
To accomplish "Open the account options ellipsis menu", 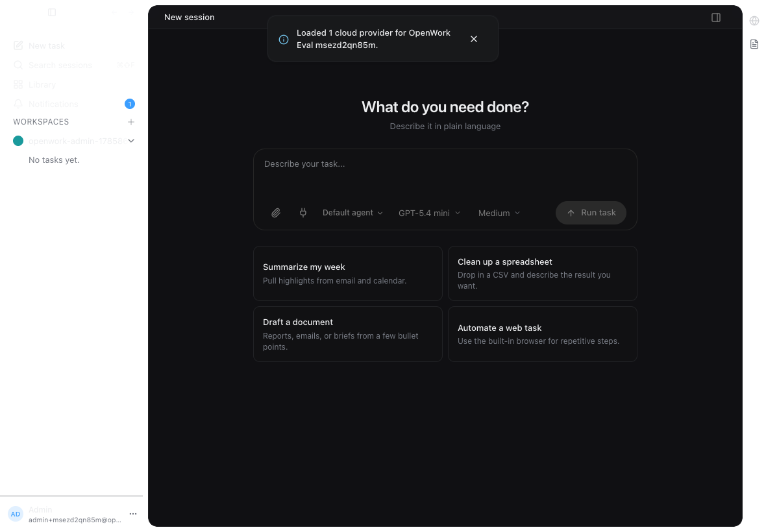I will tap(133, 514).
